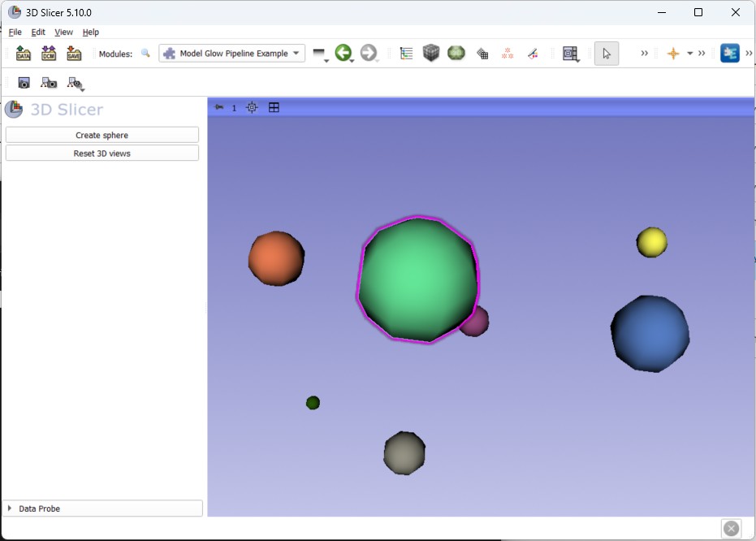Click the Capture screenshot camera icon
Image resolution: width=756 pixels, height=541 pixels.
click(24, 83)
